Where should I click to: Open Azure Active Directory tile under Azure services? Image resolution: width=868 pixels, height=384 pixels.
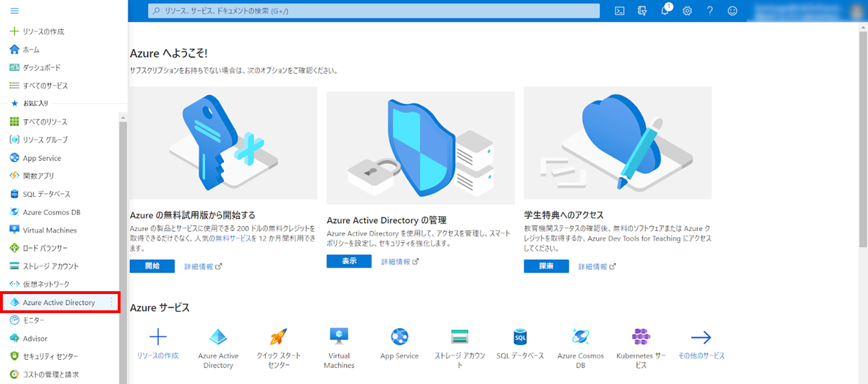click(218, 348)
